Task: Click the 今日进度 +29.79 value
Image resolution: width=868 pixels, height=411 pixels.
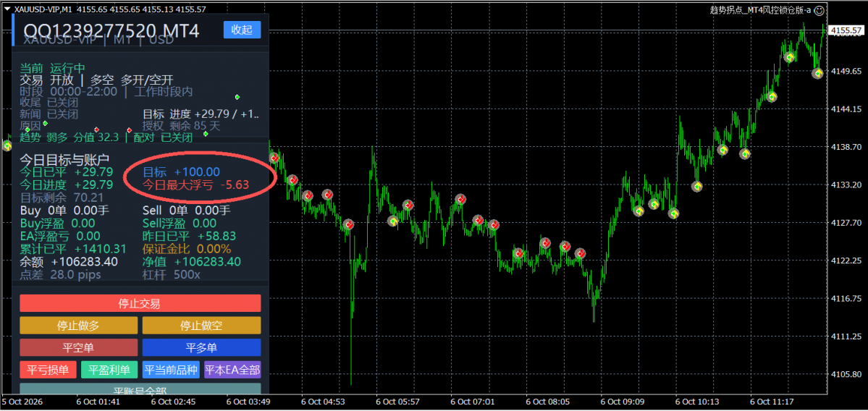Action: 67,185
